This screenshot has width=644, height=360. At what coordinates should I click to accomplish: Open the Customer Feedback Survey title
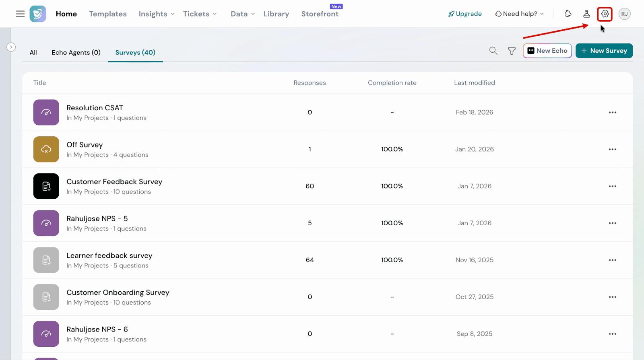[114, 182]
